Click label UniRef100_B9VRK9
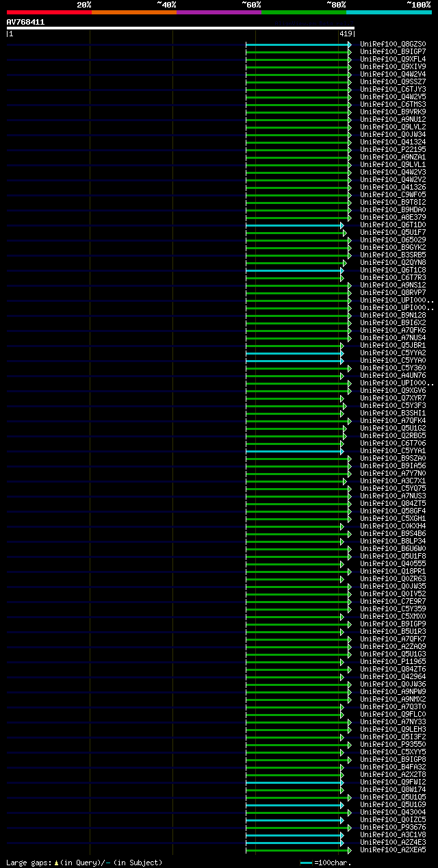Image resolution: width=438 pixels, height=868 pixels. (x=393, y=112)
